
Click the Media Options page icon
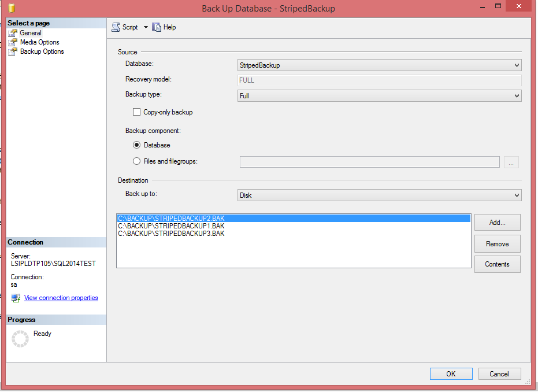[13, 42]
